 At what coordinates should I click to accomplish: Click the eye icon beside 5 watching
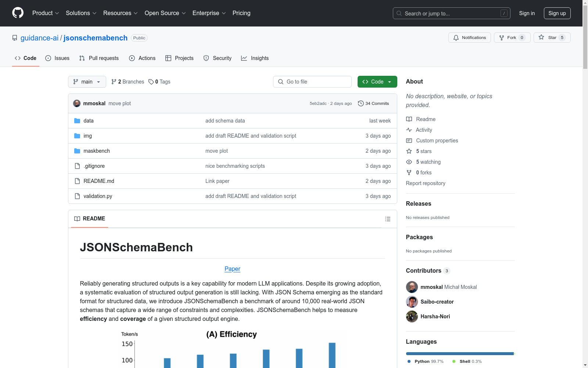coord(409,162)
